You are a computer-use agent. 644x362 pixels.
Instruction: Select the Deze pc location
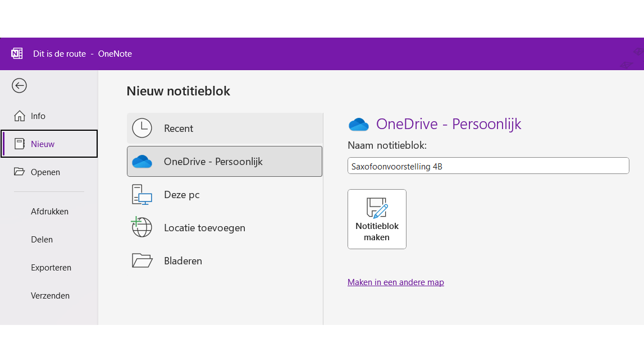click(181, 195)
